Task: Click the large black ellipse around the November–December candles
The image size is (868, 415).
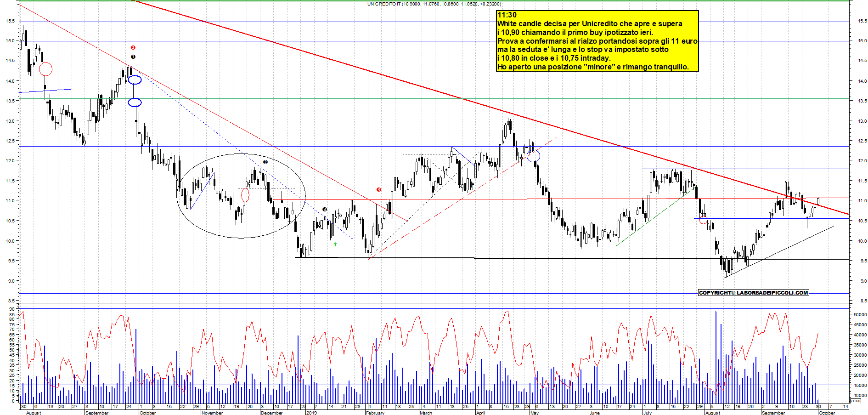Action: pyautogui.click(x=241, y=196)
